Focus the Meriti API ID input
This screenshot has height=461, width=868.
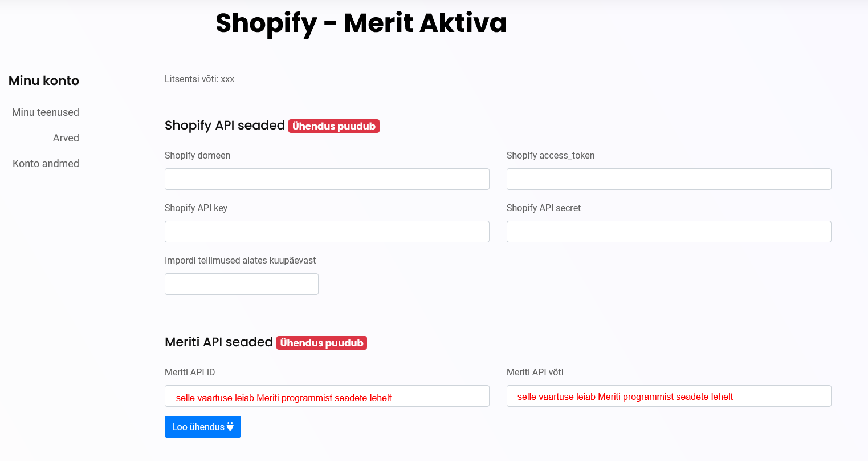(x=327, y=396)
